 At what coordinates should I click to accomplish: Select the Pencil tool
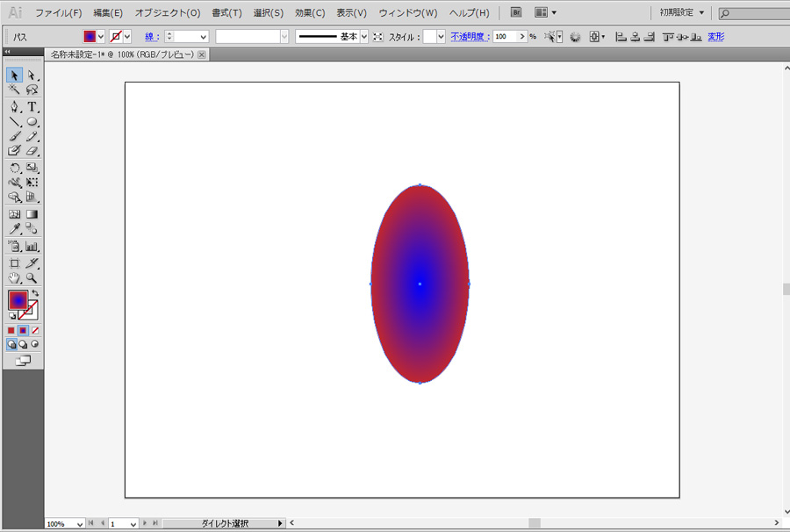32,136
